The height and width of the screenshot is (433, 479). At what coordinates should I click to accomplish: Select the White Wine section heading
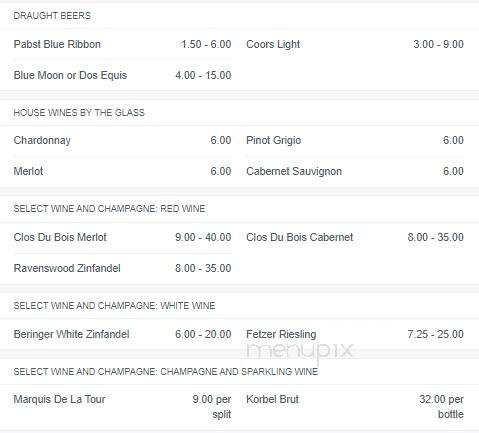(x=114, y=306)
